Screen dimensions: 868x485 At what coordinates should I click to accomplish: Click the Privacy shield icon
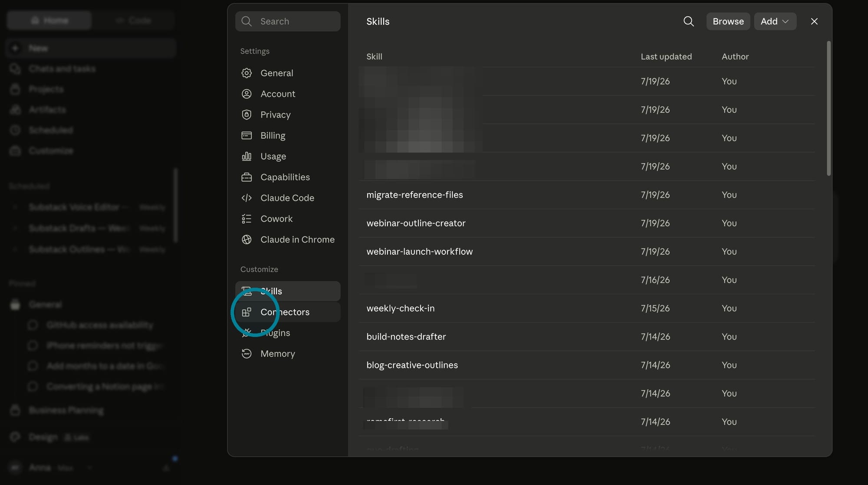[x=247, y=115]
